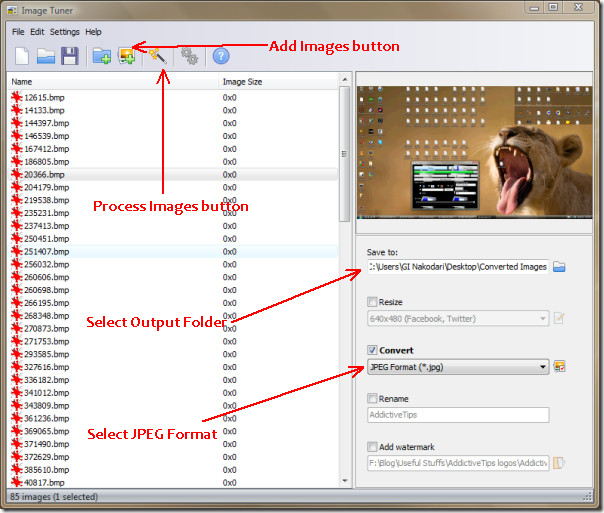
Task: Click the Add Images toolbar button
Action: point(127,56)
